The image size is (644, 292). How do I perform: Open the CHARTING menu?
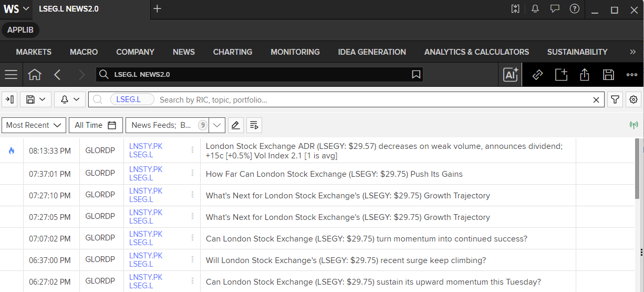(x=233, y=52)
